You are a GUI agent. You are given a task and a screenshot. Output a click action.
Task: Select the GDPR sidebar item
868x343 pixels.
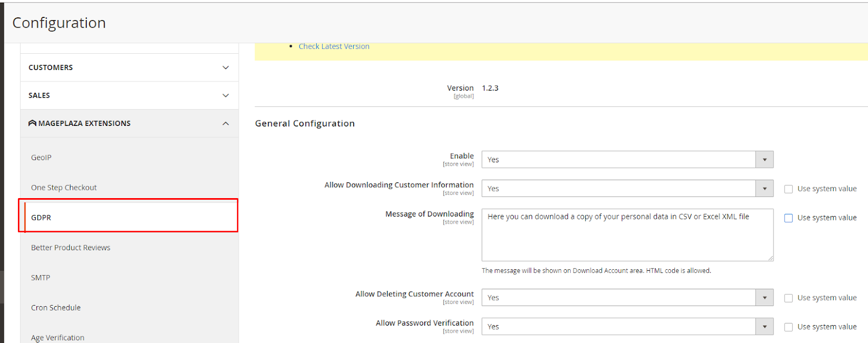click(x=41, y=218)
